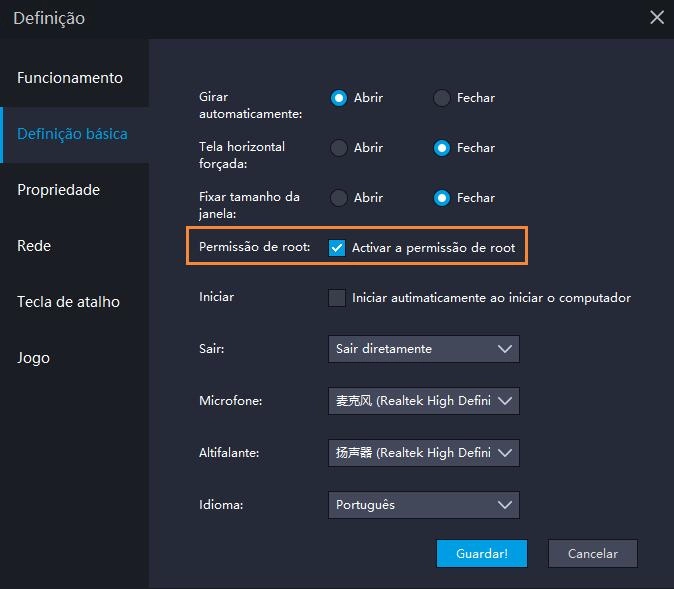This screenshot has height=589, width=674.
Task: Click the Permissão de root label
Action: coord(254,247)
